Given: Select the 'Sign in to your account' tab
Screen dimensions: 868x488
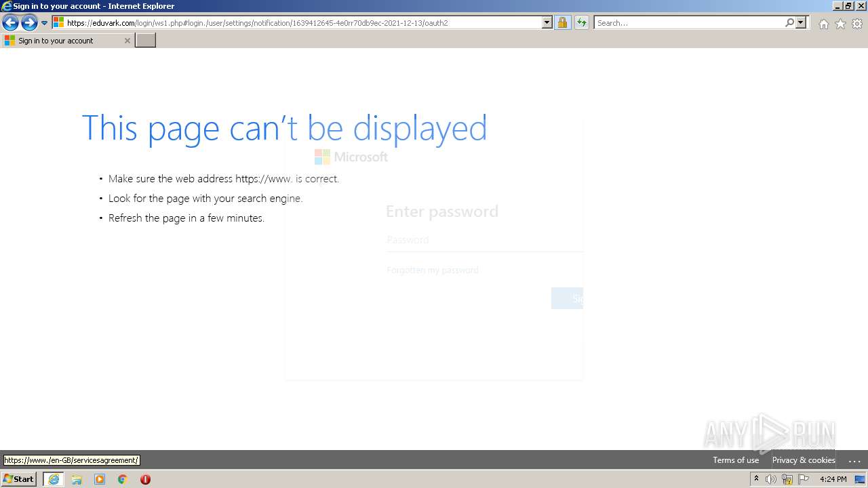Looking at the screenshot, I should (x=66, y=41).
